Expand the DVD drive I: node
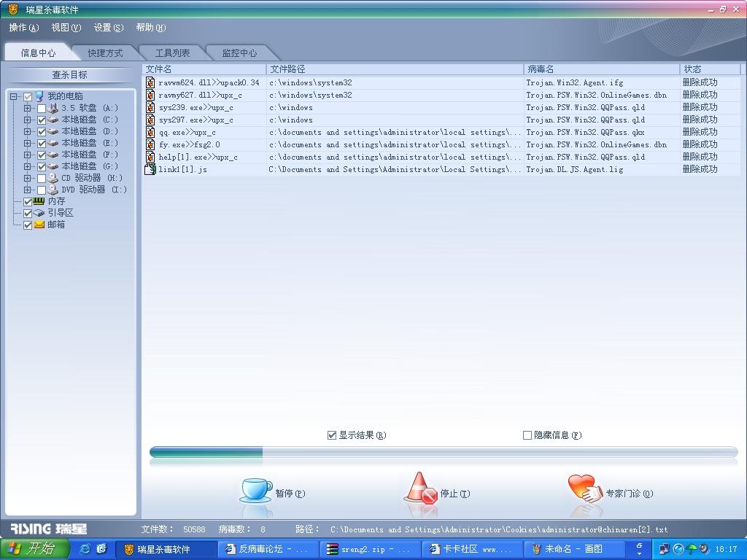 (27, 190)
